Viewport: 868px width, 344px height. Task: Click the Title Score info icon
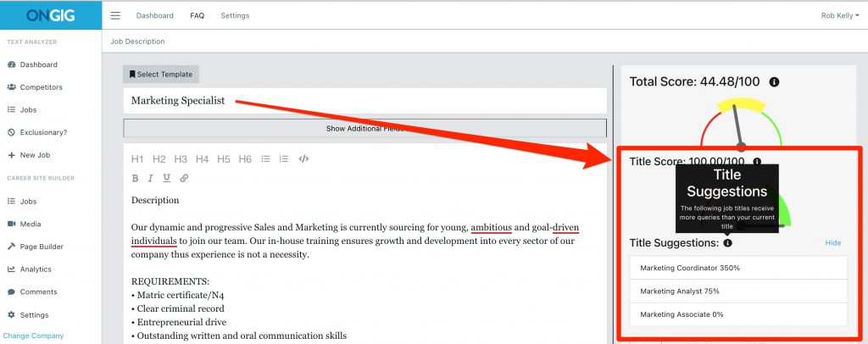click(757, 162)
